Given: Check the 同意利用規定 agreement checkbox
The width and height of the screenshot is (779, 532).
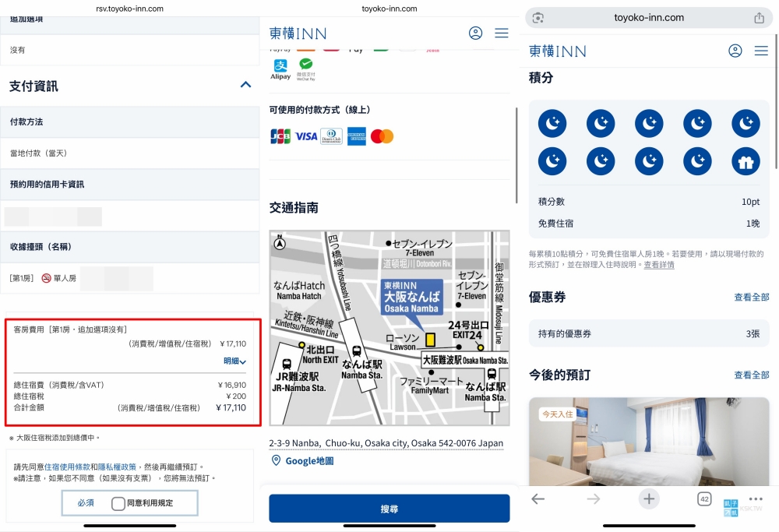Looking at the screenshot, I should click(x=118, y=503).
